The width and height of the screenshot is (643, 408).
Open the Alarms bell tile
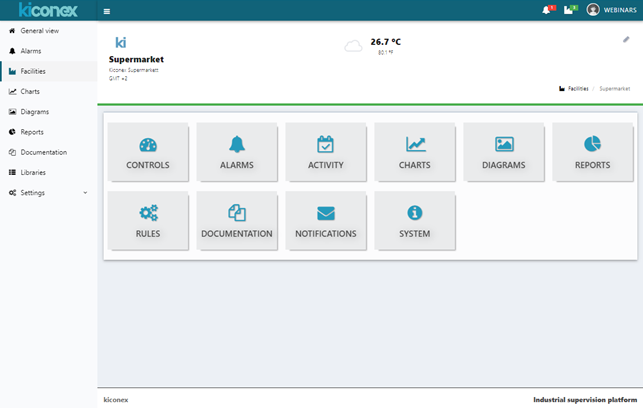[x=237, y=151]
